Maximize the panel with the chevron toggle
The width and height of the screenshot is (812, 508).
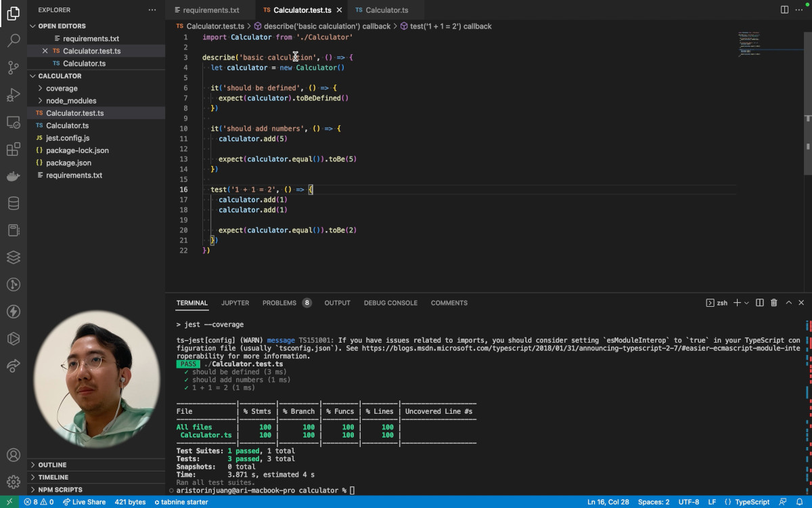[x=788, y=303]
